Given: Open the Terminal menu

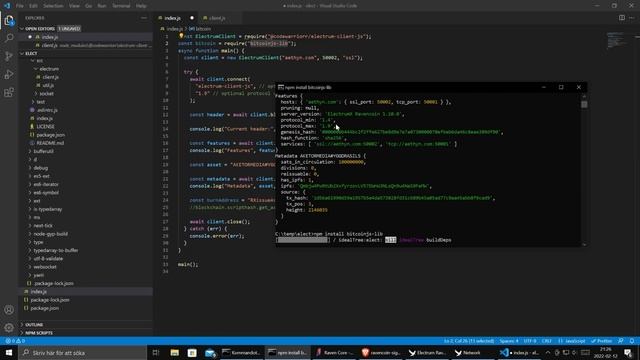Looking at the screenshot, I should click(x=121, y=6).
